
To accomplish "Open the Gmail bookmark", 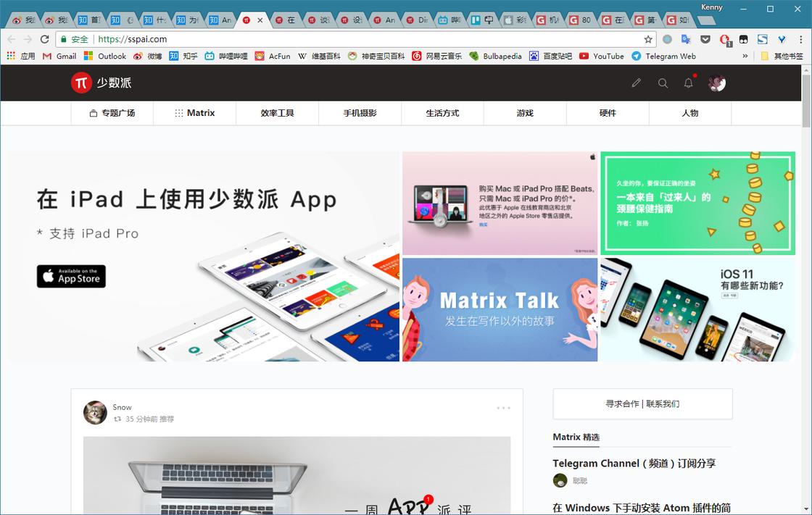I will [x=59, y=56].
